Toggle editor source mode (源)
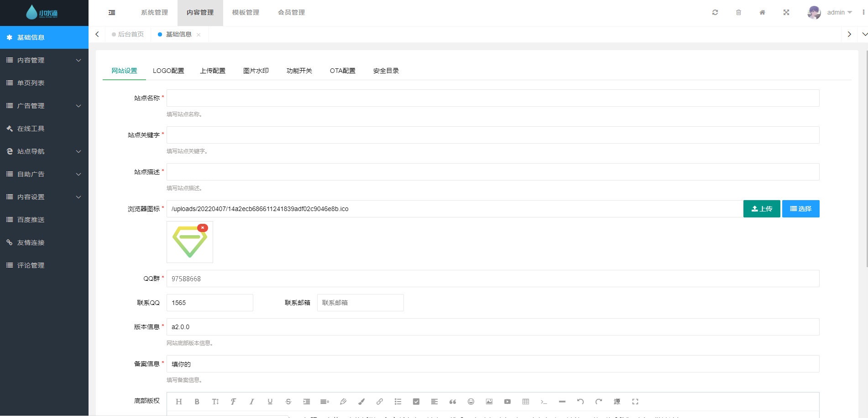Screen dimensions: 868x418 [x=617, y=402]
